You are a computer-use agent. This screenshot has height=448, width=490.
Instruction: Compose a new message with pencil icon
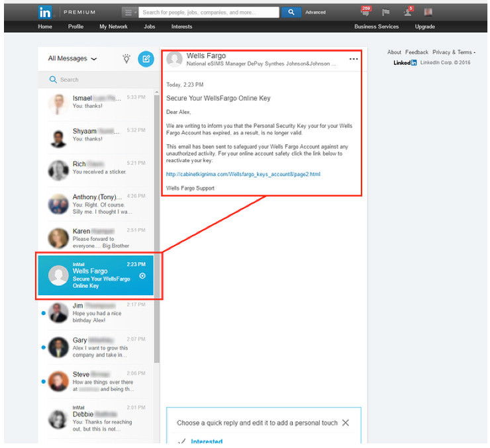146,59
